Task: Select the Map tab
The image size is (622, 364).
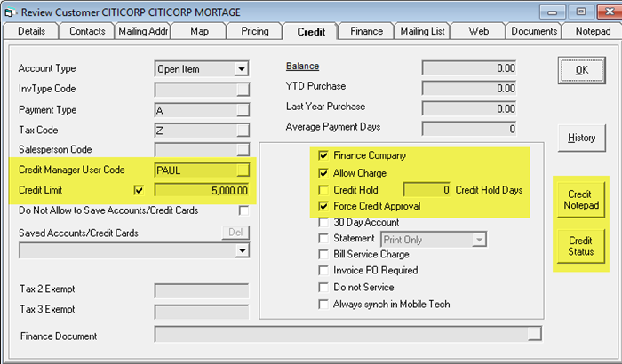Action: [x=199, y=31]
